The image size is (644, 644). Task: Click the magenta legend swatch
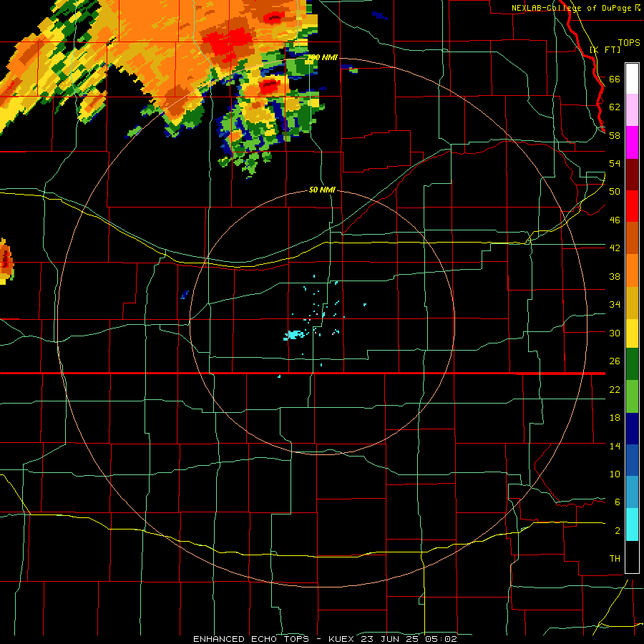pos(632,142)
